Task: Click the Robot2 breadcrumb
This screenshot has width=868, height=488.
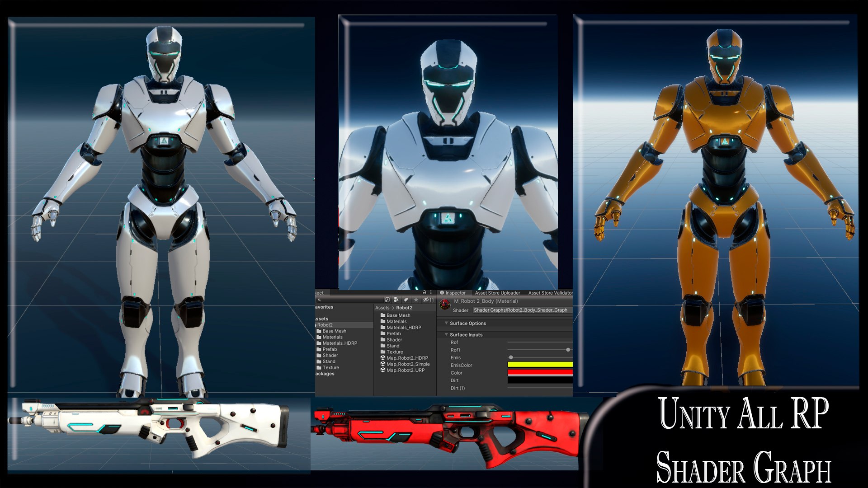Action: tap(404, 308)
